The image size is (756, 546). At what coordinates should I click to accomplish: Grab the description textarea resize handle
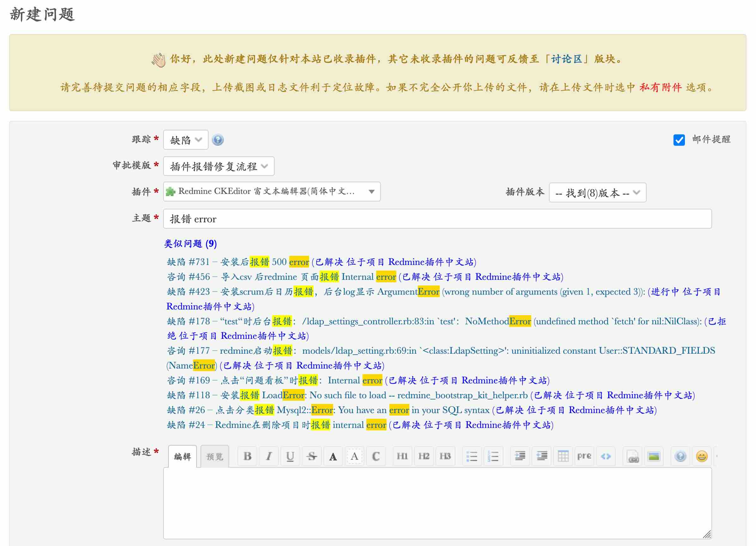tap(707, 534)
